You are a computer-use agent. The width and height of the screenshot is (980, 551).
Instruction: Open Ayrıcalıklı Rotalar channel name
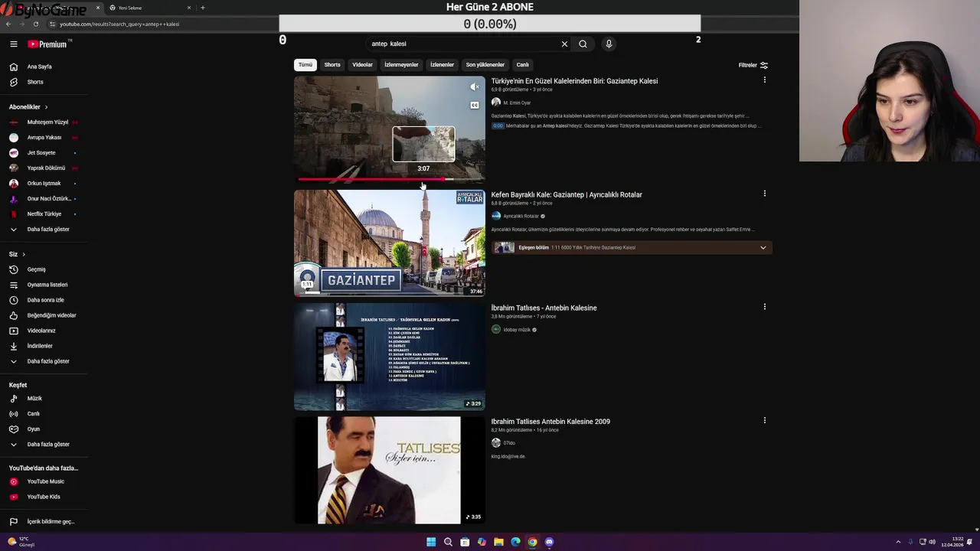pos(521,217)
